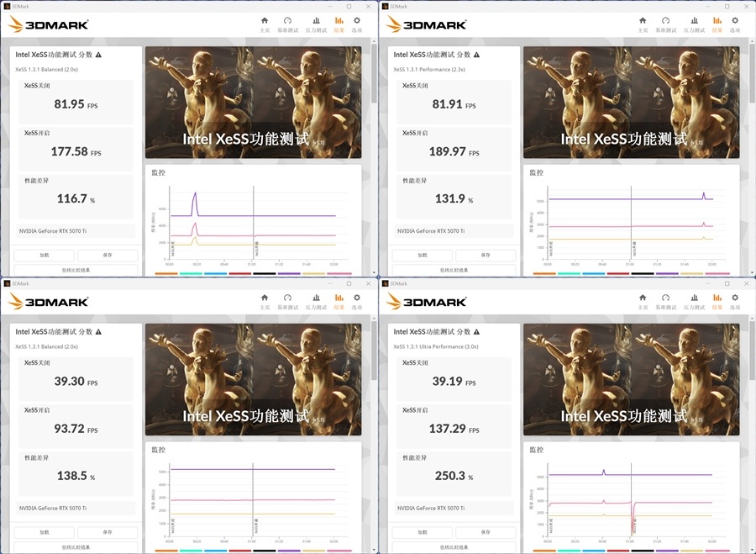756x554 pixels.
Task: Switch to 结果 tab in Ultra Performance window
Action: click(x=717, y=301)
